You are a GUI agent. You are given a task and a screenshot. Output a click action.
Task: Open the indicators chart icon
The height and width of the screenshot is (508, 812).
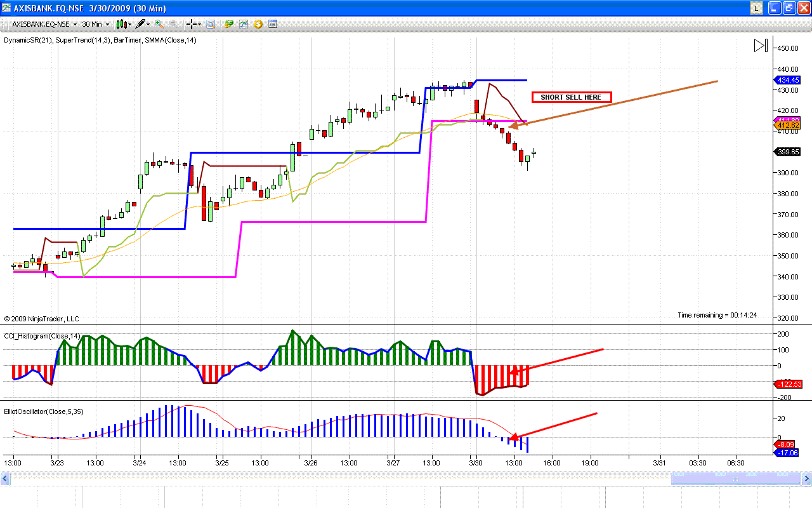click(244, 24)
